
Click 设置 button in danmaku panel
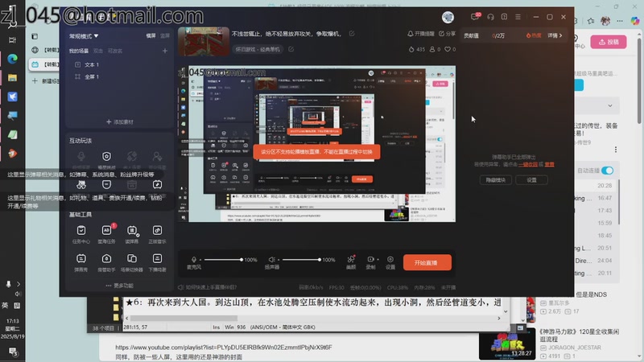pyautogui.click(x=531, y=179)
